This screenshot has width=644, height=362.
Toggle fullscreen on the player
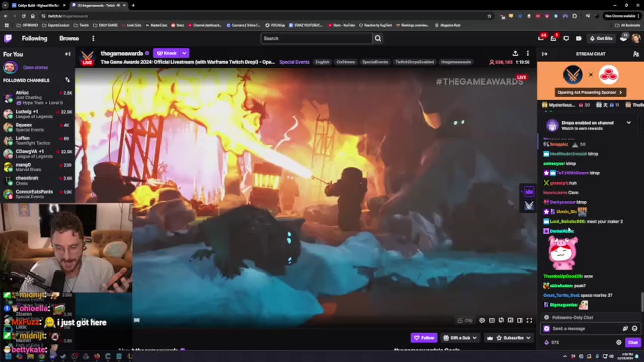click(x=529, y=320)
